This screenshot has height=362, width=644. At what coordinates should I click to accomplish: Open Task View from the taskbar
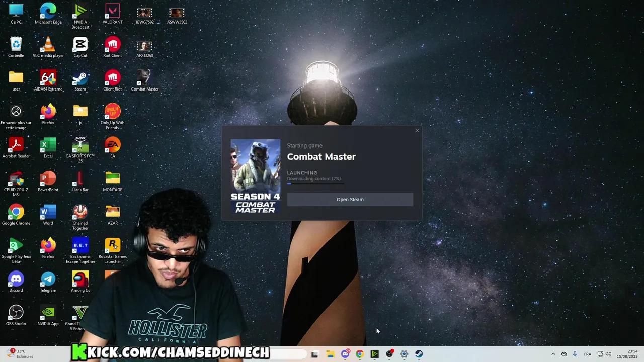(x=315, y=354)
